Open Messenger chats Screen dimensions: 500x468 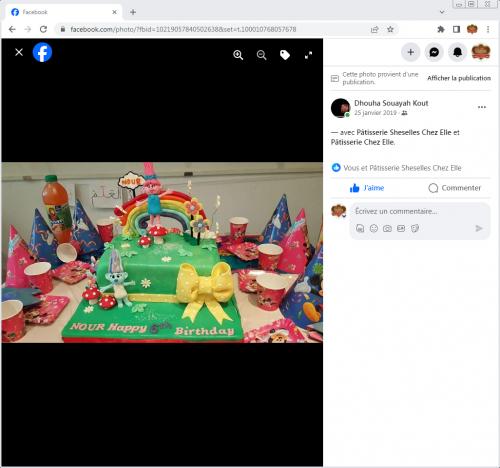pos(434,52)
